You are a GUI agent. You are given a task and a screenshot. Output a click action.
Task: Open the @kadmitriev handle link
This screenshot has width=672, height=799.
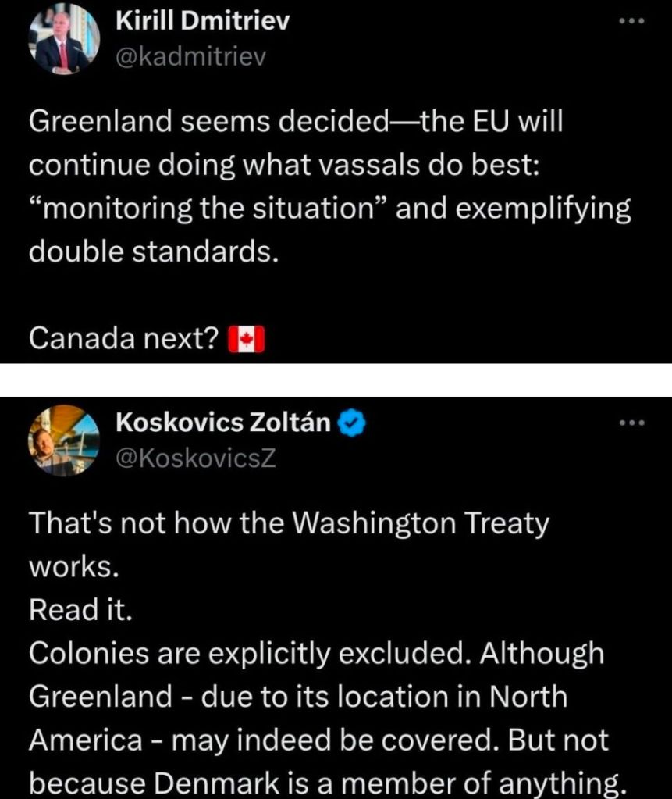(x=190, y=57)
